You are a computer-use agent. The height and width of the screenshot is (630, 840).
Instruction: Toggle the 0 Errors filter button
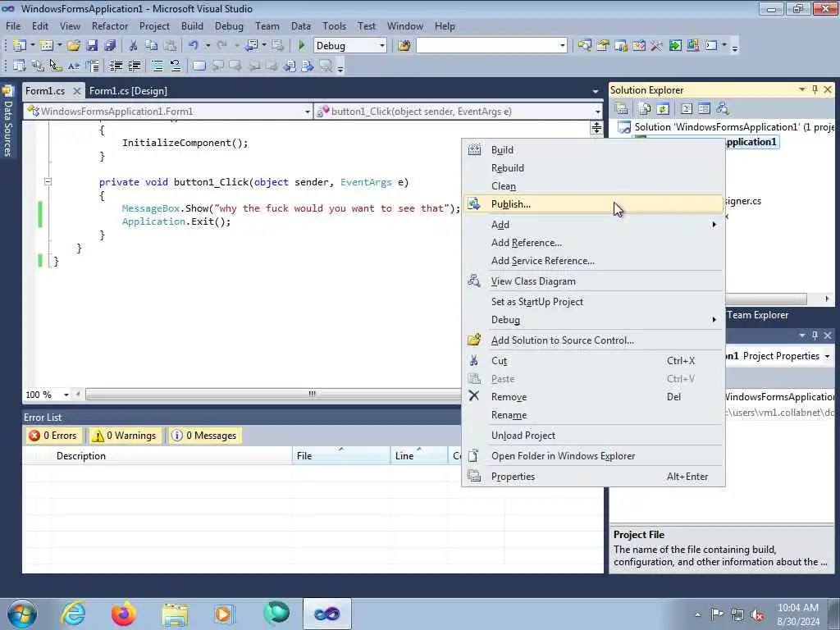[x=53, y=436]
